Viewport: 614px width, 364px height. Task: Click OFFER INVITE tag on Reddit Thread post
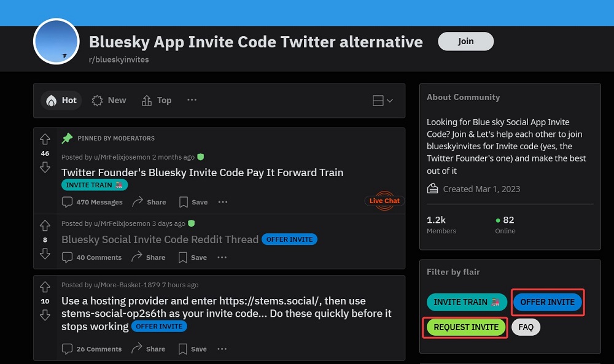click(289, 239)
